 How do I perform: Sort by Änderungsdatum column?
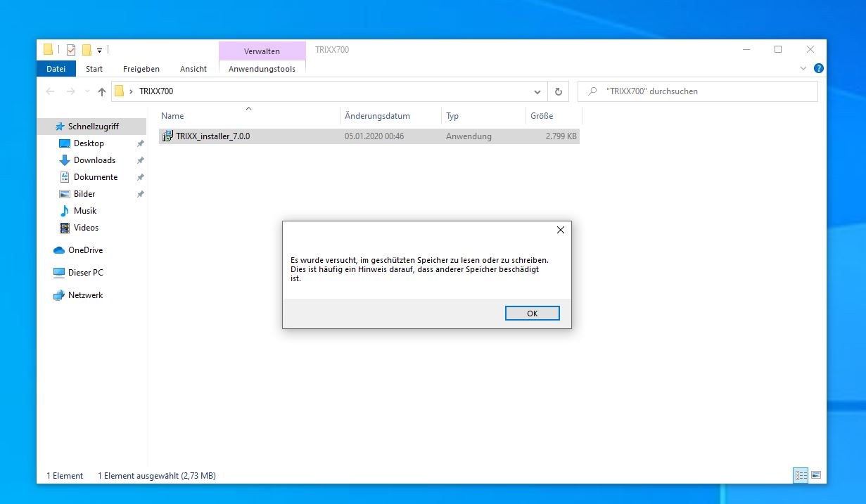[377, 116]
